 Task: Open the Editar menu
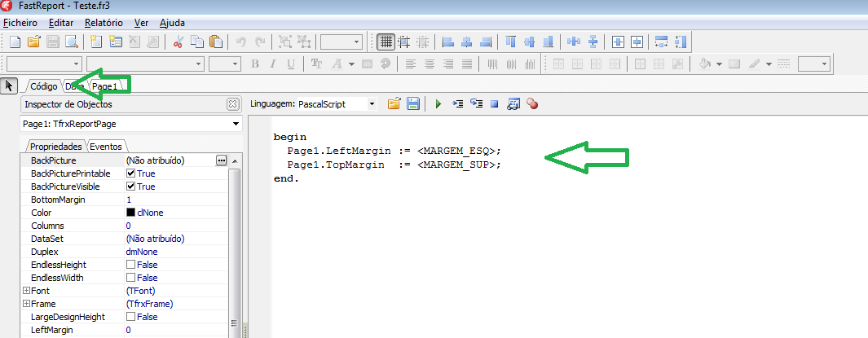click(61, 24)
